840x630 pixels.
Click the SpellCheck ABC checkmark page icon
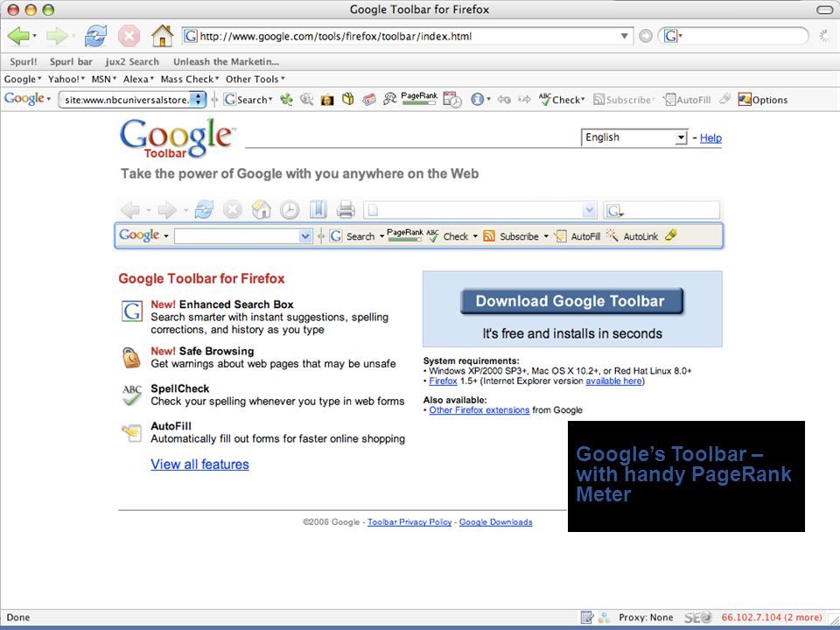tap(132, 395)
